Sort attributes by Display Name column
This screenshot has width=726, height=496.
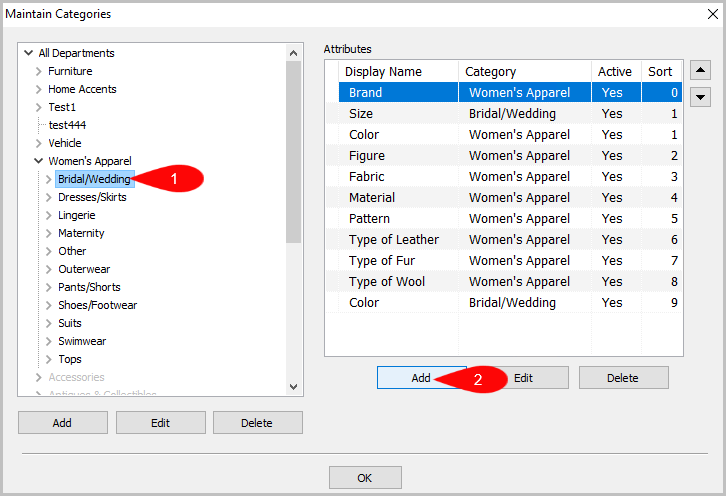(398, 72)
